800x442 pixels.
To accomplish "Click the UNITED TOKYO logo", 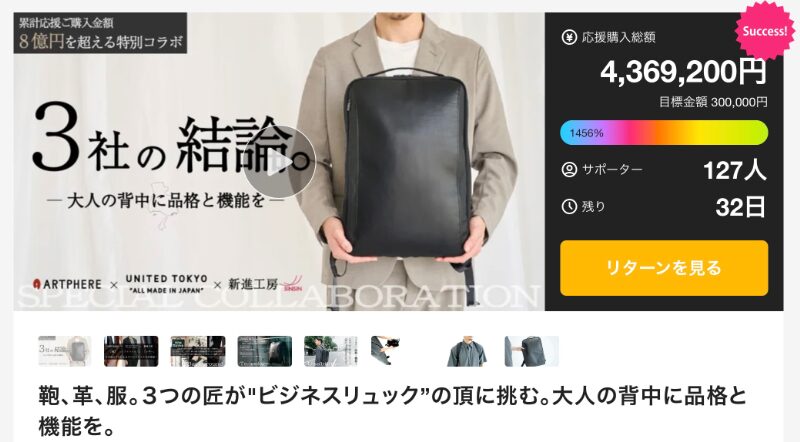I will click(x=166, y=284).
